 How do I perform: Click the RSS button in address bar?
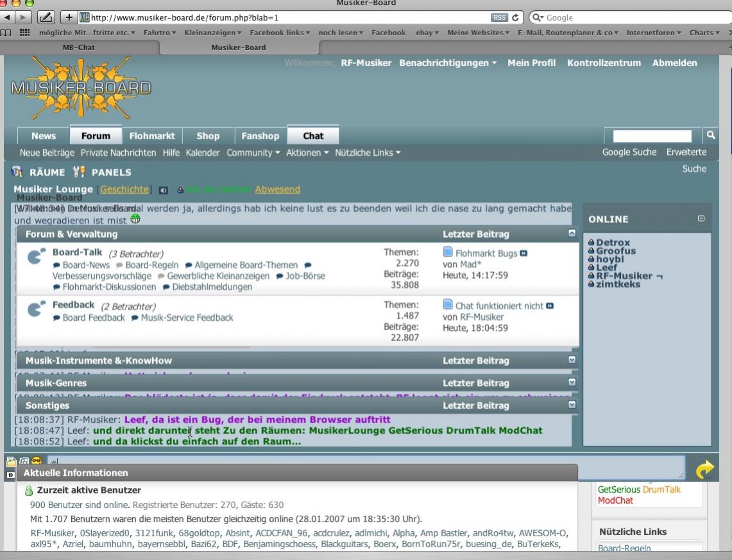point(499,17)
